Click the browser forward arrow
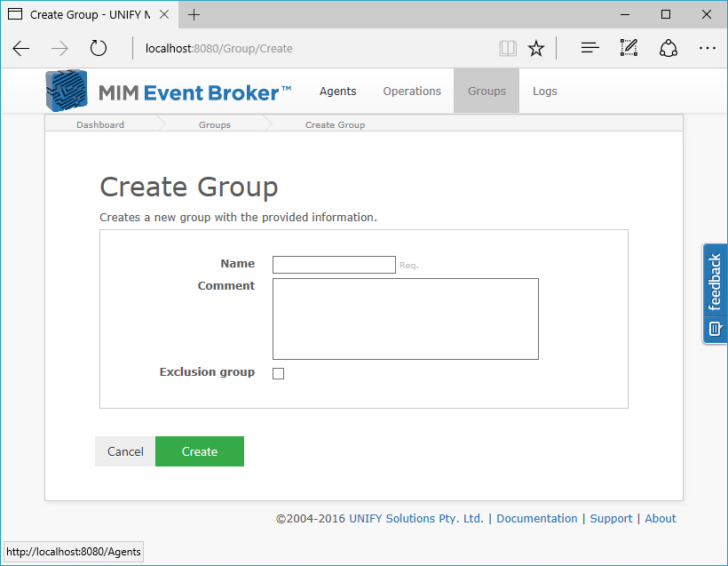 [x=59, y=48]
